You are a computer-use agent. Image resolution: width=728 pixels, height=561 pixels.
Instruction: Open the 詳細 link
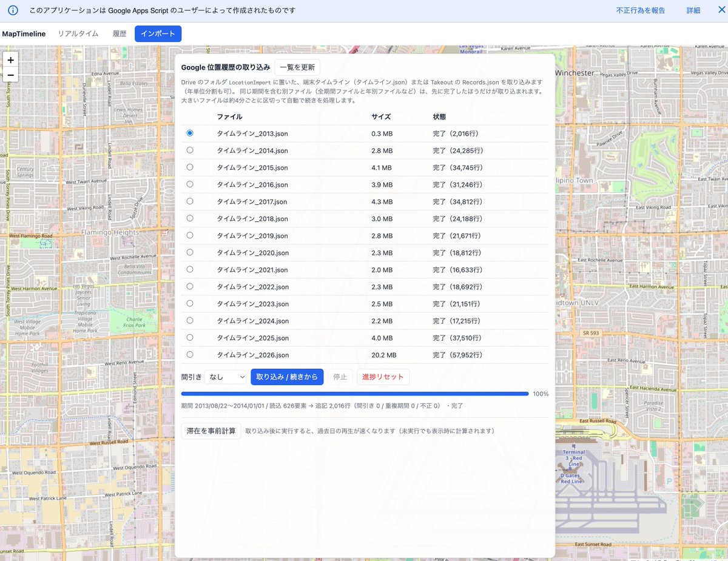tap(693, 10)
